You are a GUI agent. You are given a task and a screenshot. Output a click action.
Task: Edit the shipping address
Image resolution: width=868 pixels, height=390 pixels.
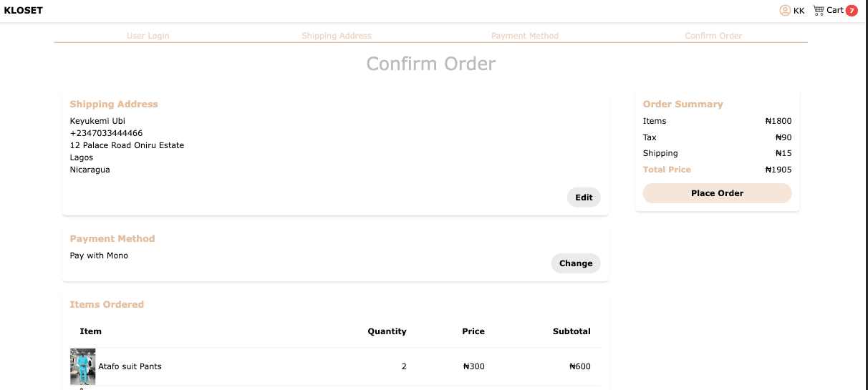pos(584,198)
